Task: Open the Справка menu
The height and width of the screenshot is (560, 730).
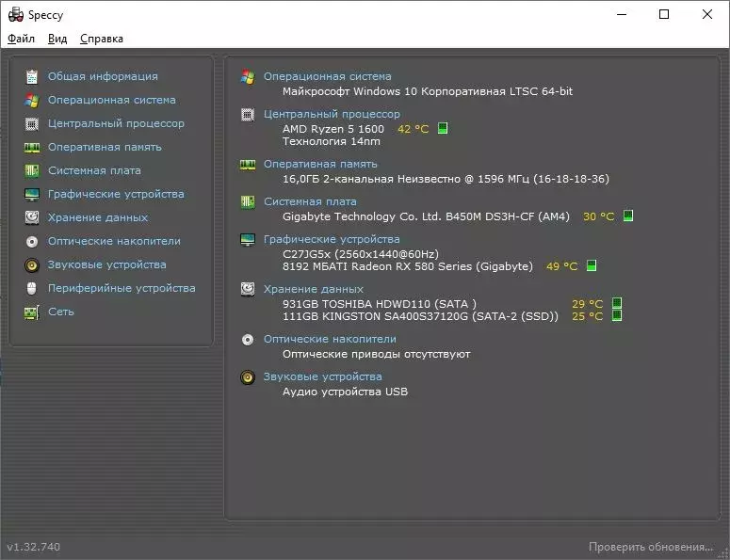Action: coord(102,39)
